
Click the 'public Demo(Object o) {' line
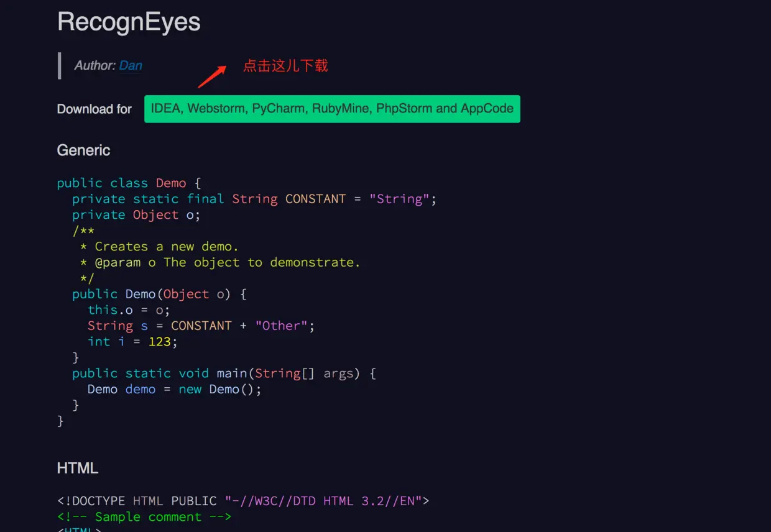159,294
